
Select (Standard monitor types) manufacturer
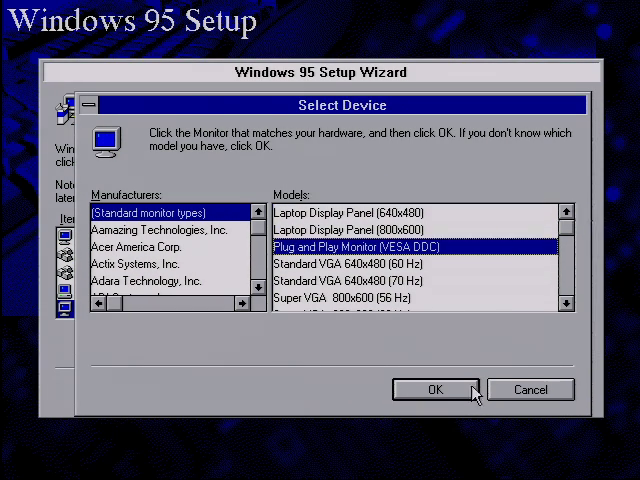click(170, 213)
